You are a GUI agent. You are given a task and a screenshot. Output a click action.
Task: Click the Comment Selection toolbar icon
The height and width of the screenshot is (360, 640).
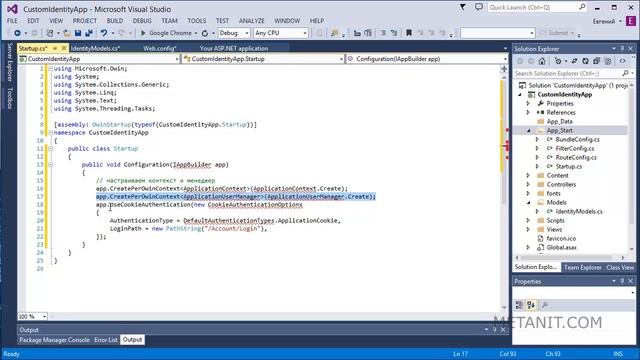point(383,33)
